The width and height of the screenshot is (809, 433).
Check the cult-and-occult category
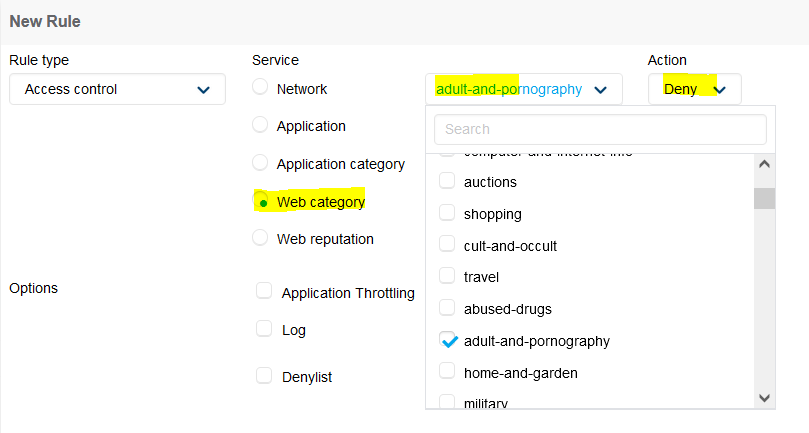447,245
